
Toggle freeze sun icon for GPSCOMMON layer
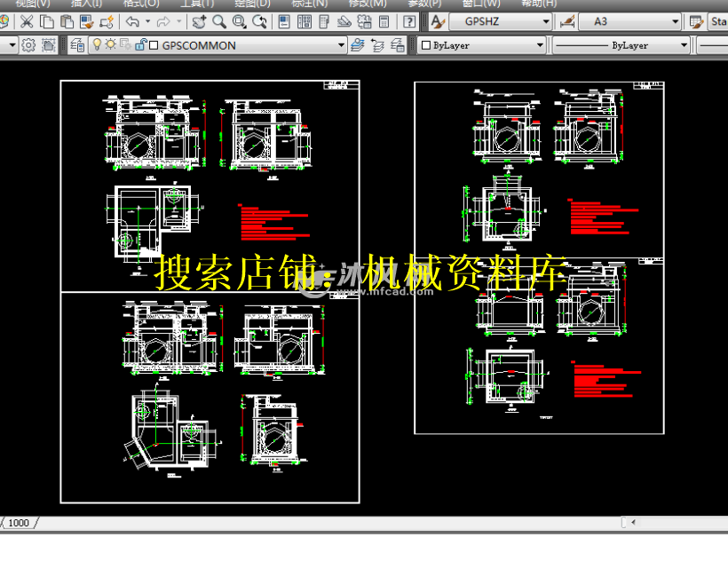110,44
